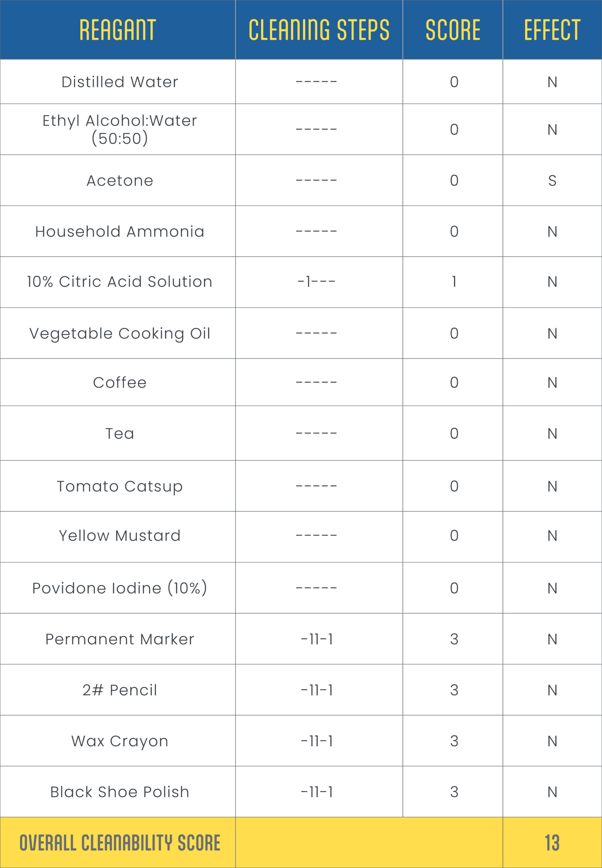Select the Ethyl Alcohol:Water (50:50) cell

pos(119,130)
